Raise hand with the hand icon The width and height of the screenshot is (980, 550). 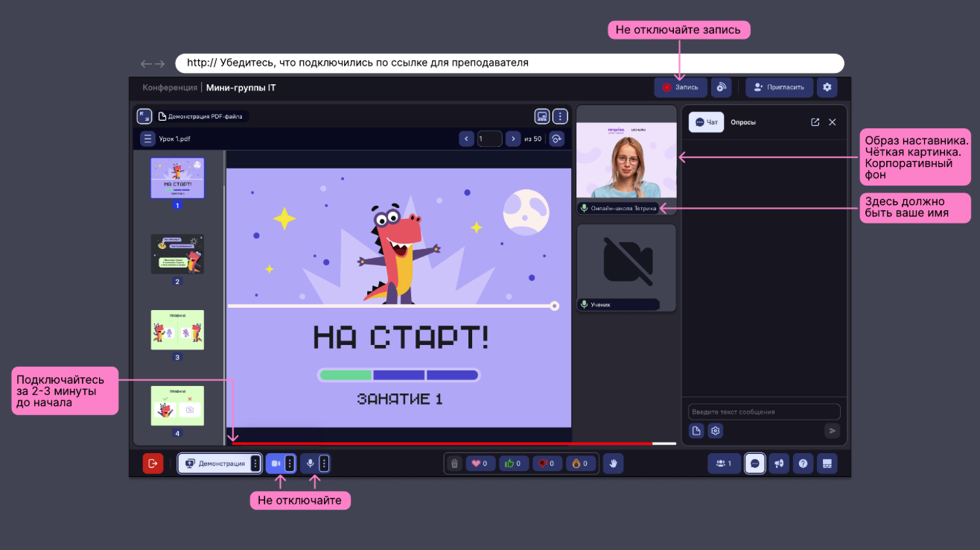[x=613, y=464]
